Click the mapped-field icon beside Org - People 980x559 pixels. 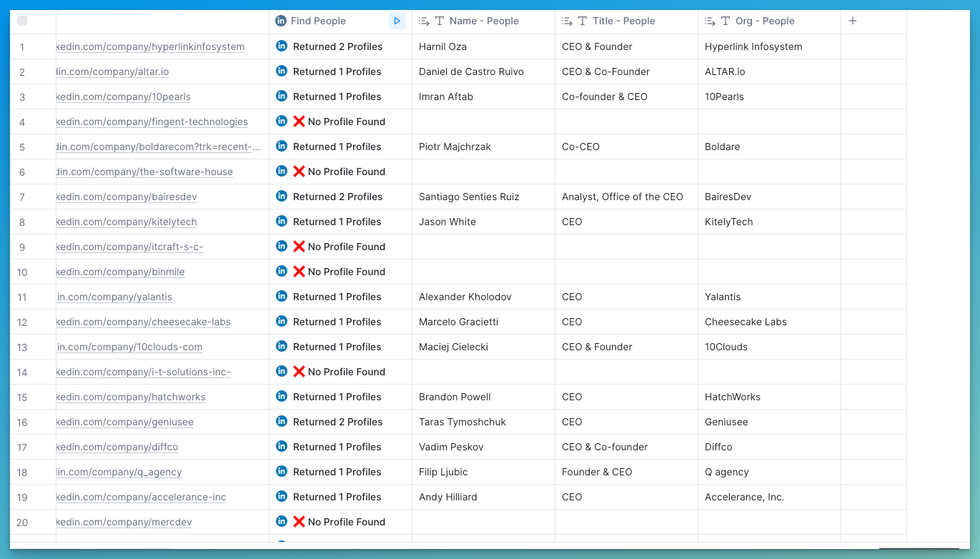click(710, 21)
